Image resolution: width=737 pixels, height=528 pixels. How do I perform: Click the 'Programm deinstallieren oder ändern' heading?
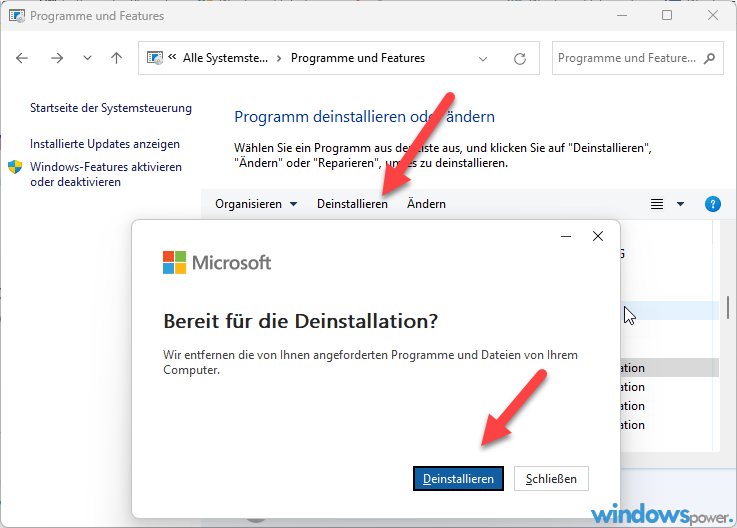[364, 117]
